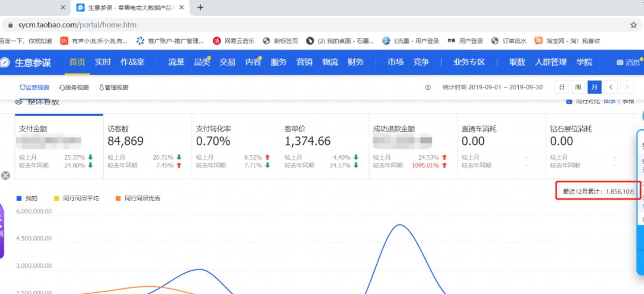This screenshot has width=644, height=294.
Task: Open the 业务专区 navigation item
Action: click(469, 63)
